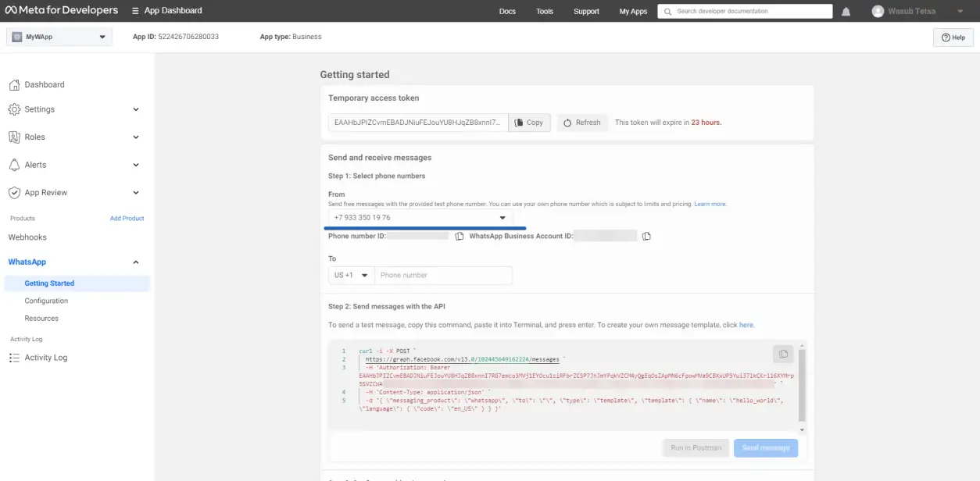The height and width of the screenshot is (481, 980).
Task: Click the recipient Phone number field
Action: pyautogui.click(x=443, y=276)
